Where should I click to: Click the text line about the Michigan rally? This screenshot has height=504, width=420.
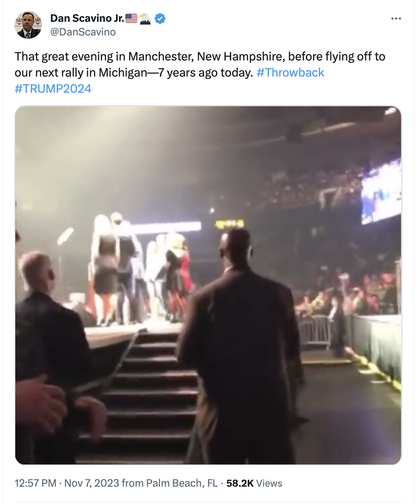point(134,73)
